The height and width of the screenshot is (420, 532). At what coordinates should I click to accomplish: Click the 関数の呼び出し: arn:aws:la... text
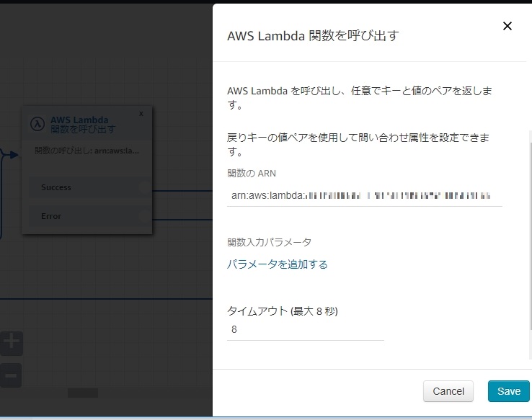(x=87, y=151)
